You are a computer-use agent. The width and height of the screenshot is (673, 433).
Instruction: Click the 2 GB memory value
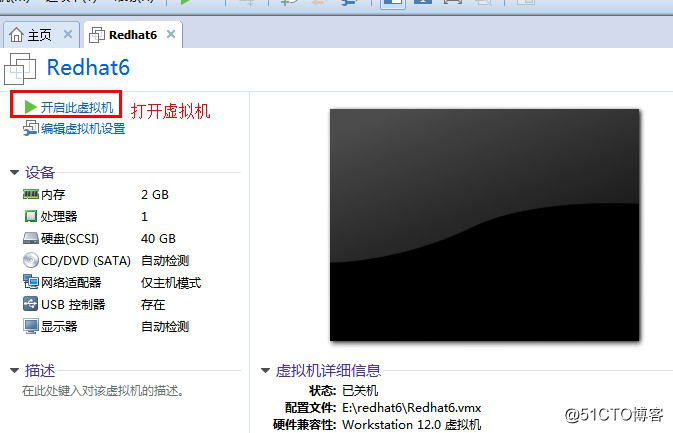[155, 195]
